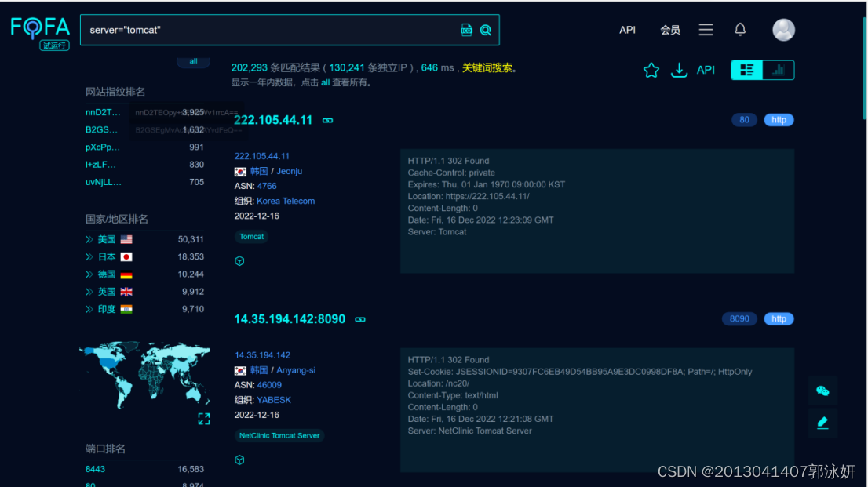Select port 8443 in port ranking

tap(95, 469)
